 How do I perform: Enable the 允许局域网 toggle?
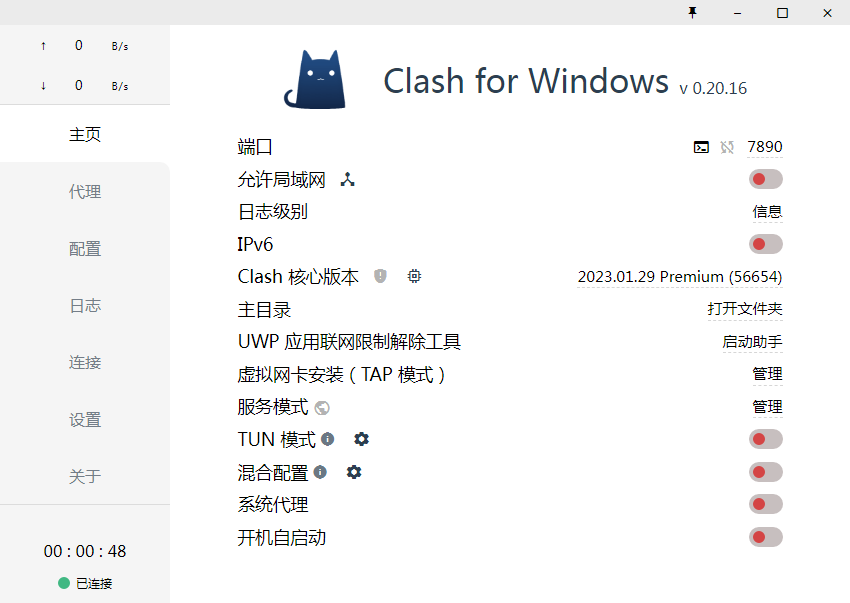click(765, 179)
